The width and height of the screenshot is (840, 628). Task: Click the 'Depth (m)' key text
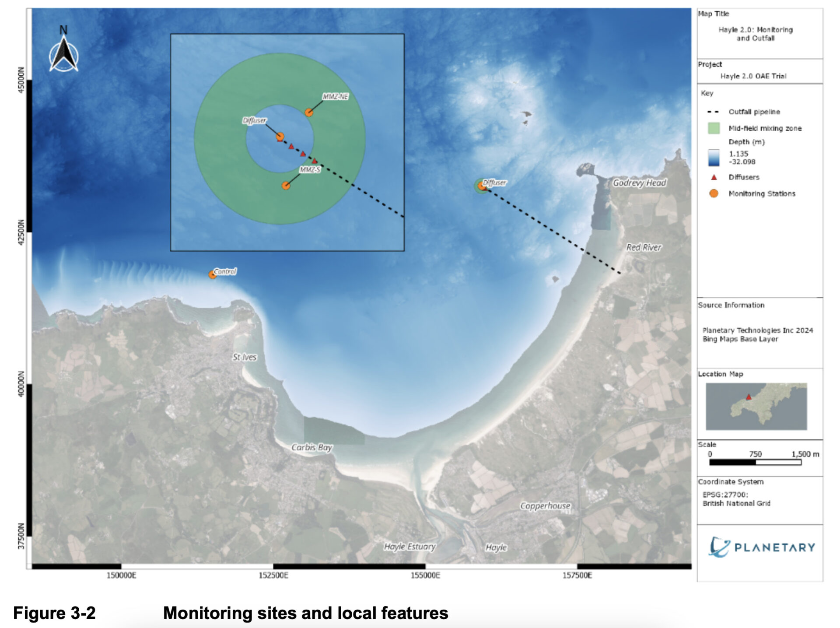[746, 142]
